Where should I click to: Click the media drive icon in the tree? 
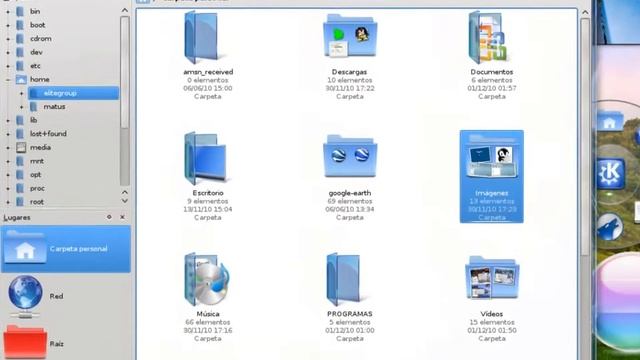coord(21,147)
